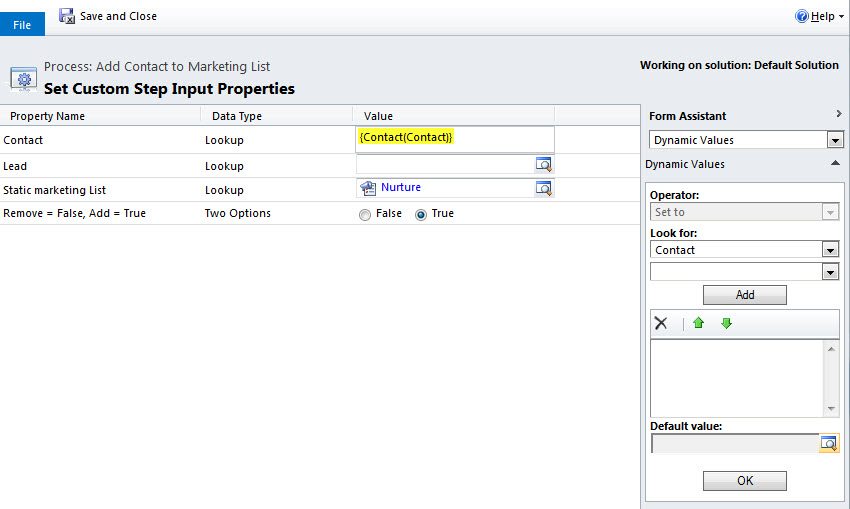This screenshot has width=850, height=509.
Task: Open the Lead lookup search icon
Action: click(x=543, y=164)
